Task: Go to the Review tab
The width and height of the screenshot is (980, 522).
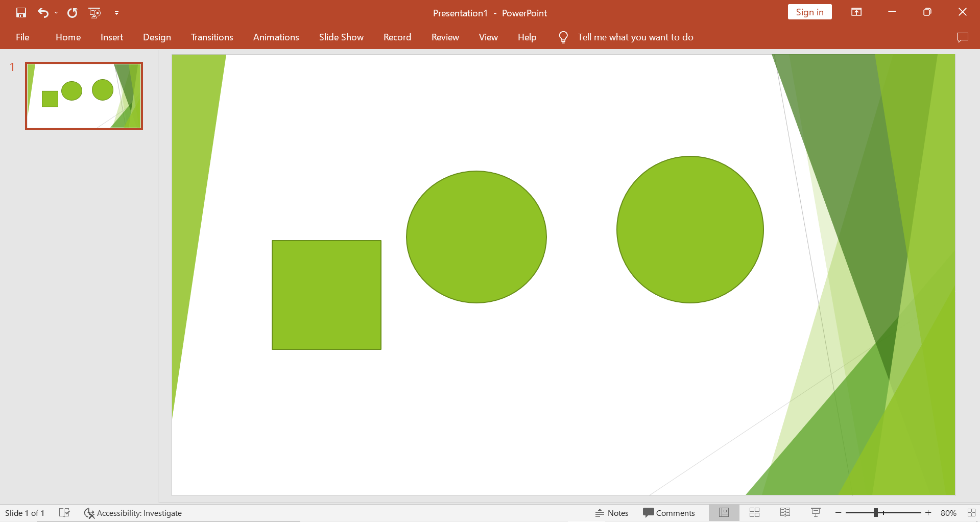Action: coord(445,37)
